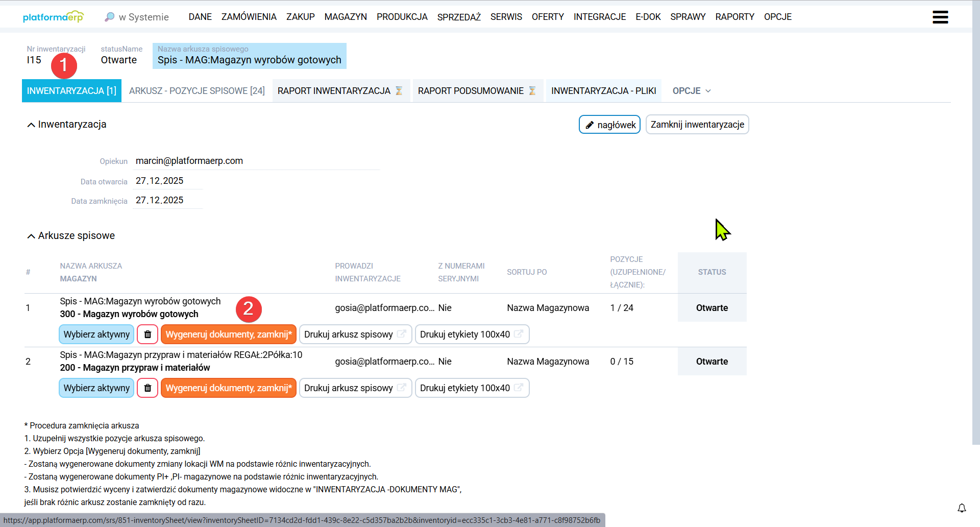Screen dimensions: 980x527
Task: Click the 'Zamknij inwentaryzacje' button
Action: pyautogui.click(x=697, y=124)
